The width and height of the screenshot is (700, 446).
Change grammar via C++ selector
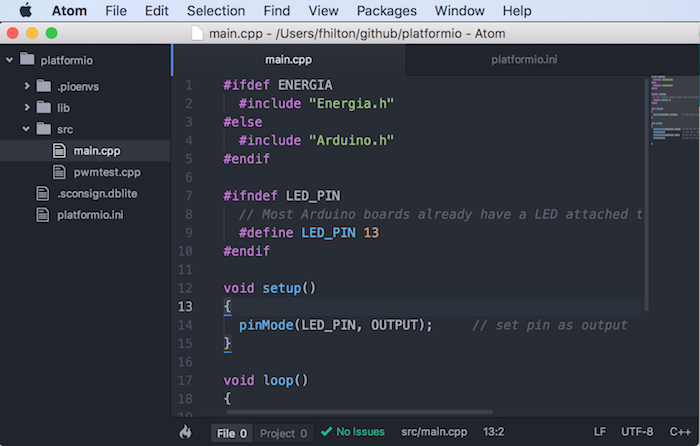(x=680, y=432)
